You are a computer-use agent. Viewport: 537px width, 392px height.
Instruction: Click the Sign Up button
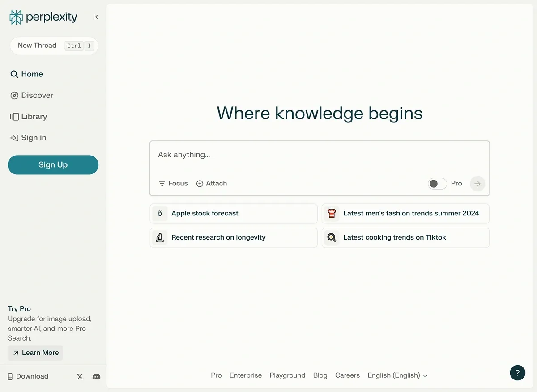[53, 165]
